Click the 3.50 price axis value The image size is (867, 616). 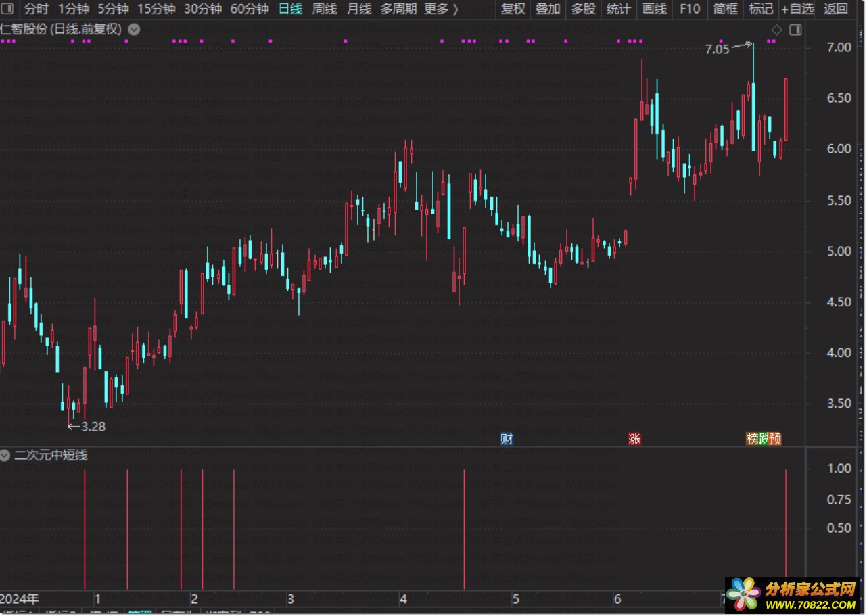839,403
